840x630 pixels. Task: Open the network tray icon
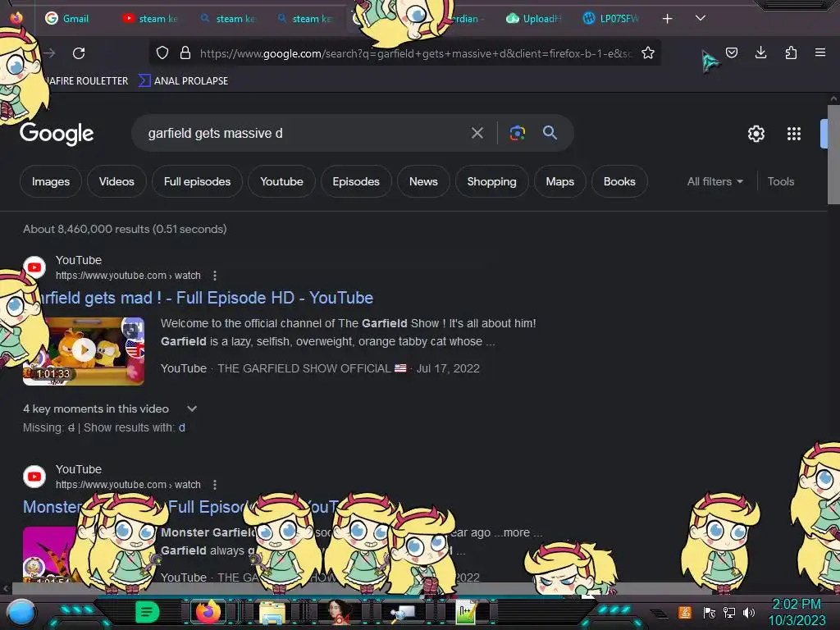click(728, 612)
